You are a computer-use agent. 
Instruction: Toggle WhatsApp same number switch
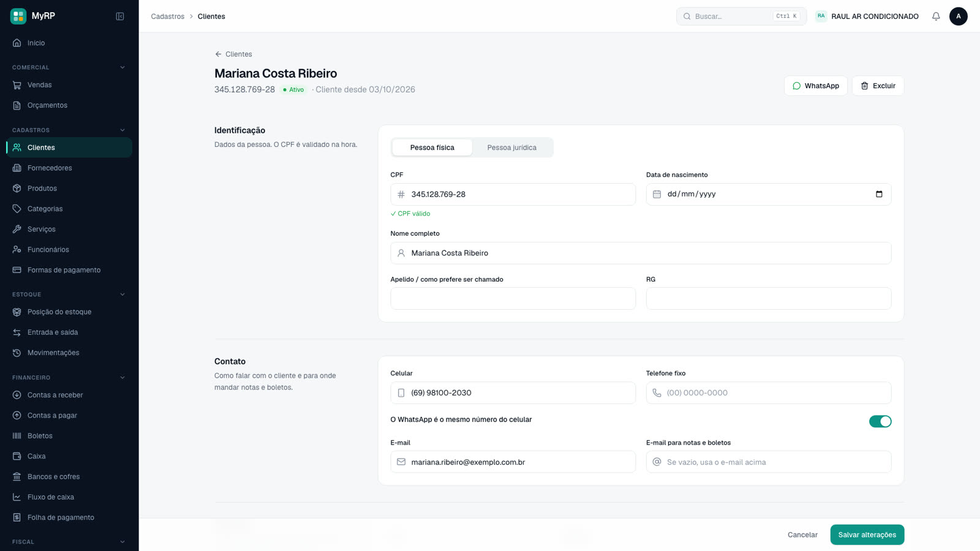pyautogui.click(x=880, y=421)
